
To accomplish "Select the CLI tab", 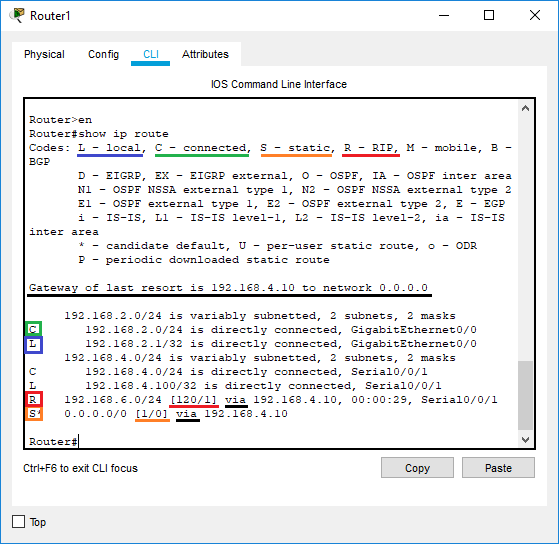I will 150,54.
